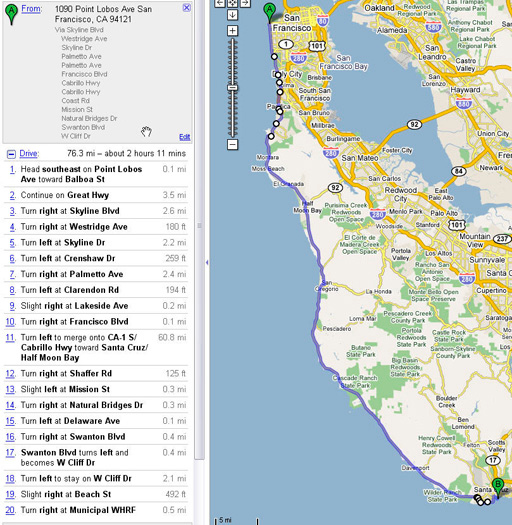Click the Edit link in the From box
Image resolution: width=512 pixels, height=525 pixels.
click(185, 137)
